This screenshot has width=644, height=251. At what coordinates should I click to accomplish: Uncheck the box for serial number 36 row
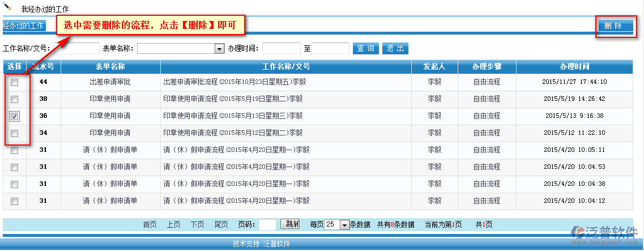pyautogui.click(x=15, y=116)
